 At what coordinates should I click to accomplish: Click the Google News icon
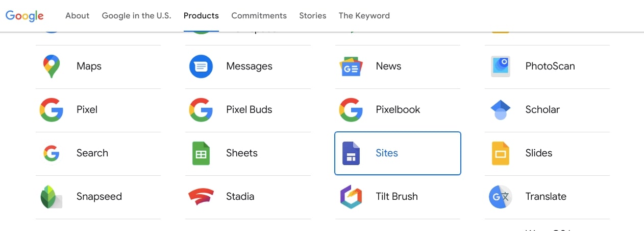351,66
